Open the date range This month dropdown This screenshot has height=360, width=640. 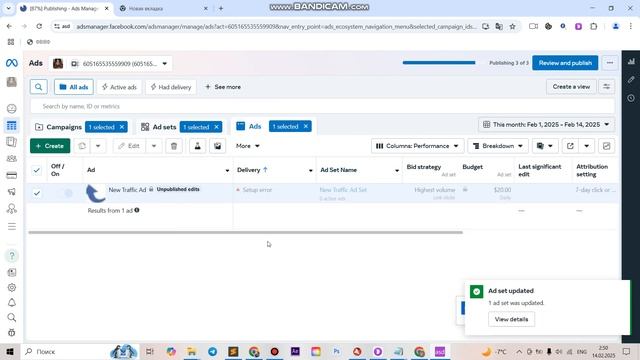tap(546, 124)
